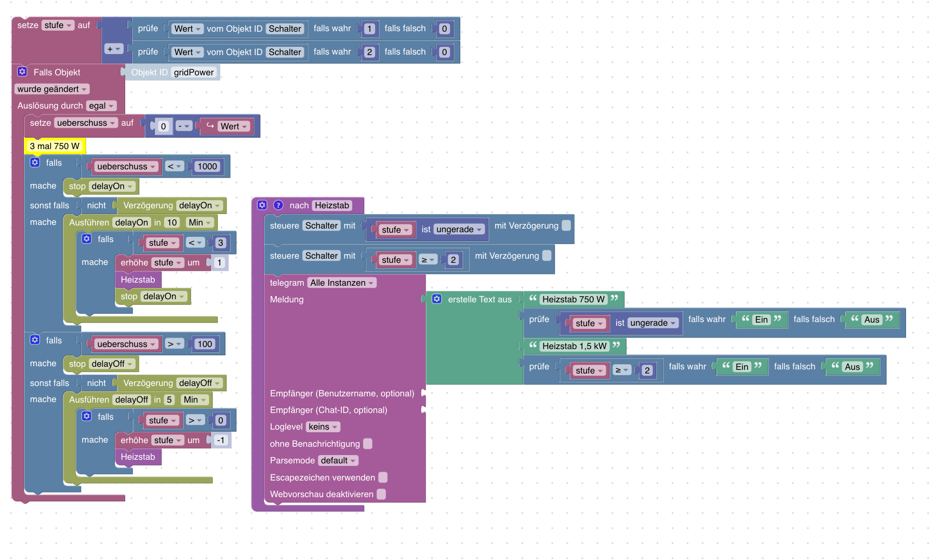Edit falls wahr value 2 in second prüfe
The image size is (931, 560).
[x=369, y=52]
